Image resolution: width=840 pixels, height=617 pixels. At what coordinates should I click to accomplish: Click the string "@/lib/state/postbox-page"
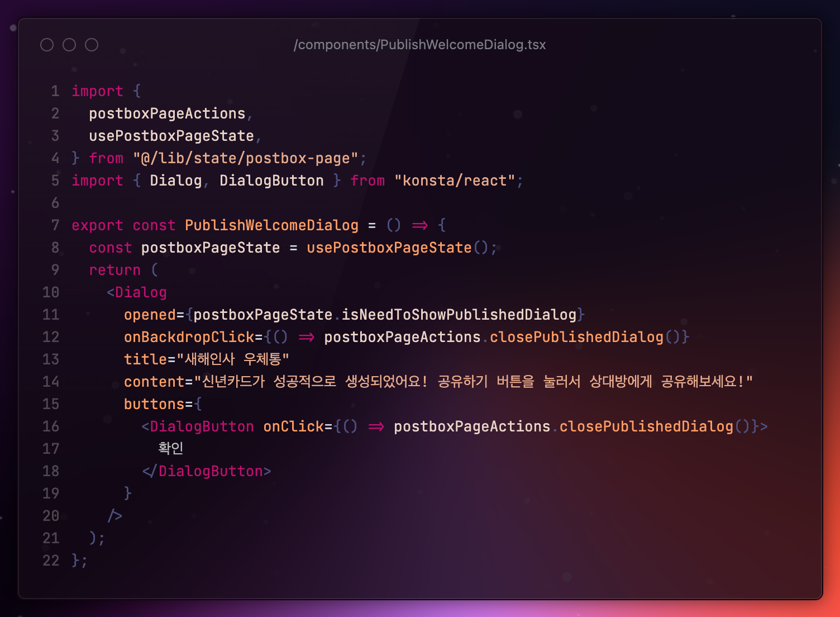click(245, 158)
